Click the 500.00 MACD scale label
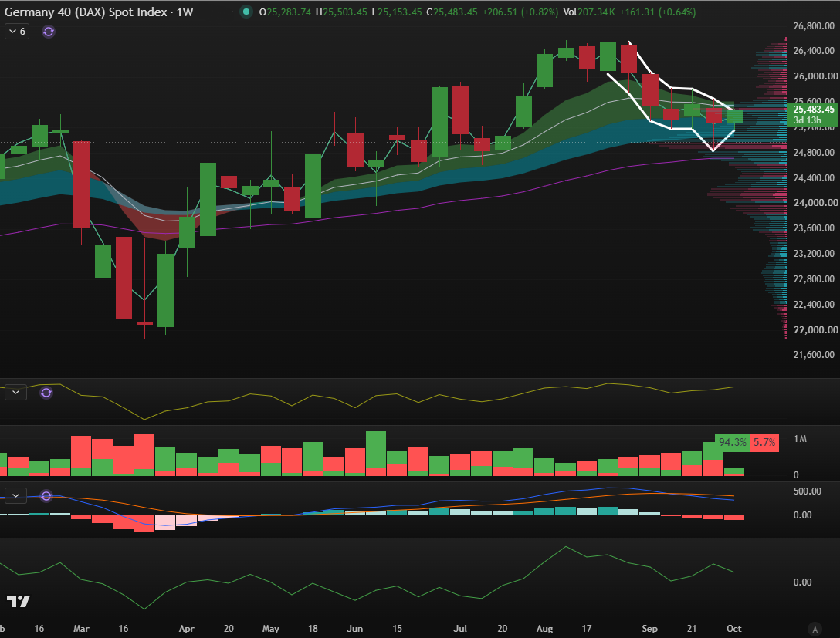Image resolution: width=840 pixels, height=638 pixels. [808, 491]
